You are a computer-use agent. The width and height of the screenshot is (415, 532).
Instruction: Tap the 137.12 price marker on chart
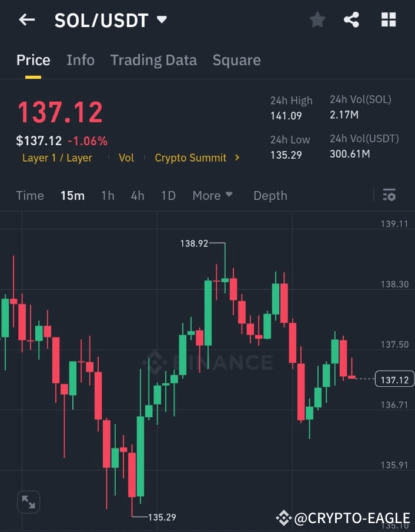[394, 379]
